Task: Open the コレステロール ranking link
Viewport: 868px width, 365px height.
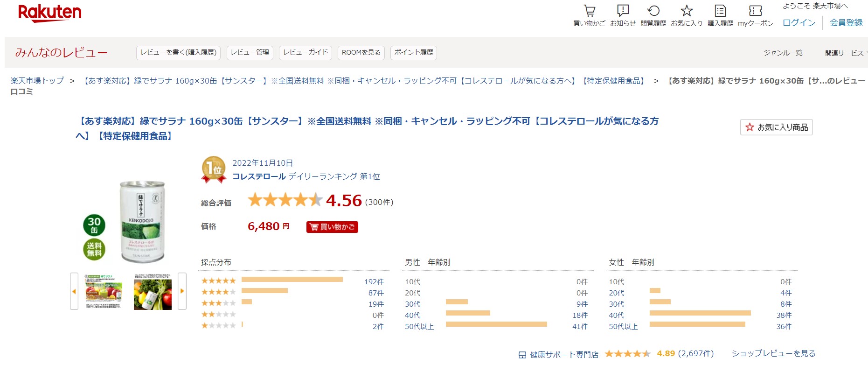Action: [x=259, y=176]
